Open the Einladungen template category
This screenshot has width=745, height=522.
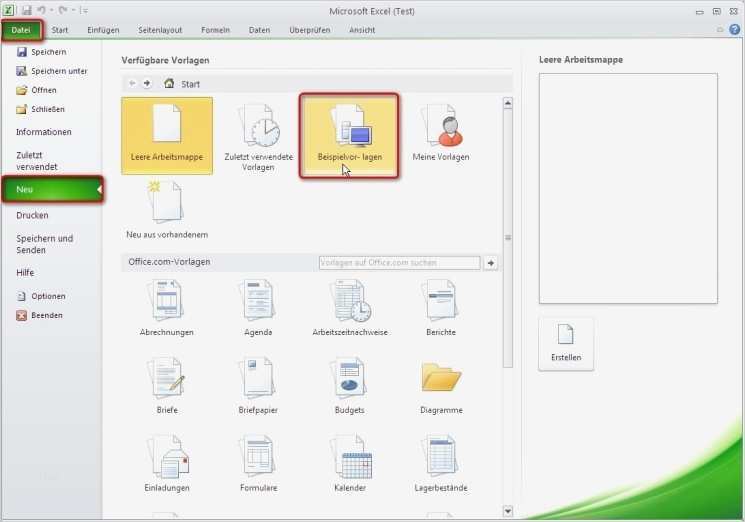click(x=167, y=464)
